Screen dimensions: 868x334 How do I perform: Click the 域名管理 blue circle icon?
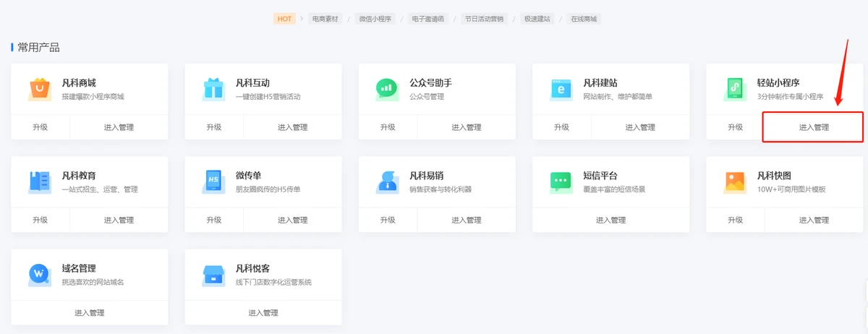(x=39, y=275)
